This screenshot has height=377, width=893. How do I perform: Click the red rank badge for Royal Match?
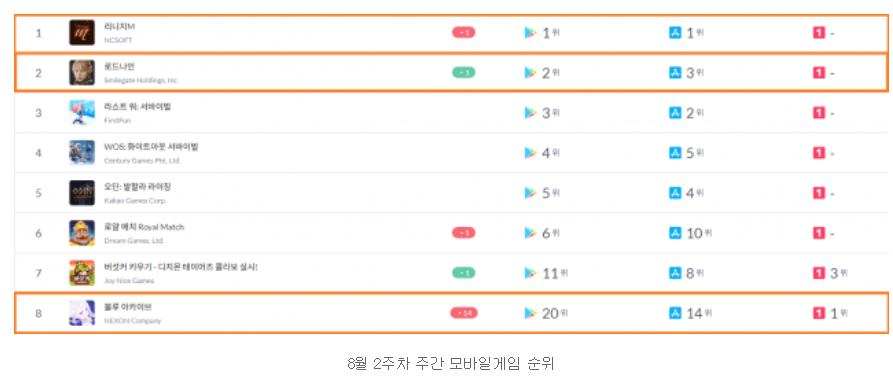pos(464,233)
